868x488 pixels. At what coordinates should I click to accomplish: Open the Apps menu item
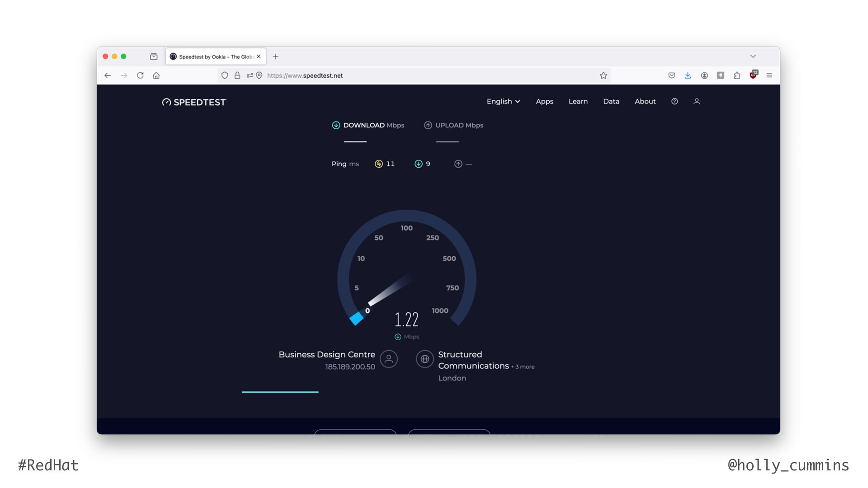coord(544,102)
